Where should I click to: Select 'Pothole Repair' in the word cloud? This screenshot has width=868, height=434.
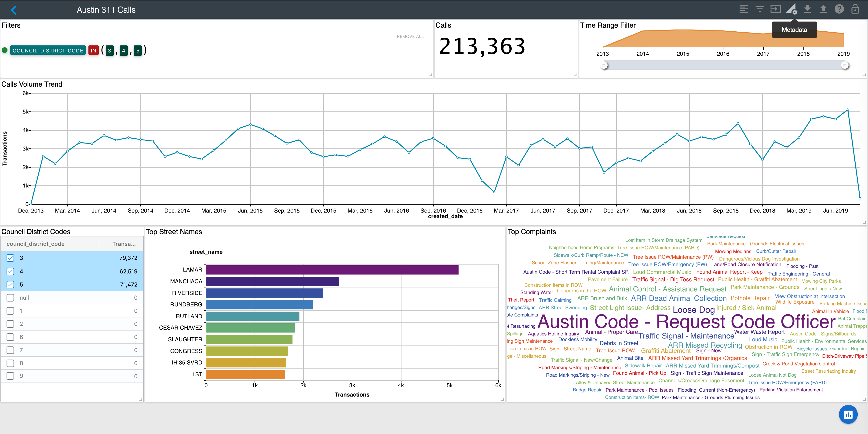click(750, 298)
